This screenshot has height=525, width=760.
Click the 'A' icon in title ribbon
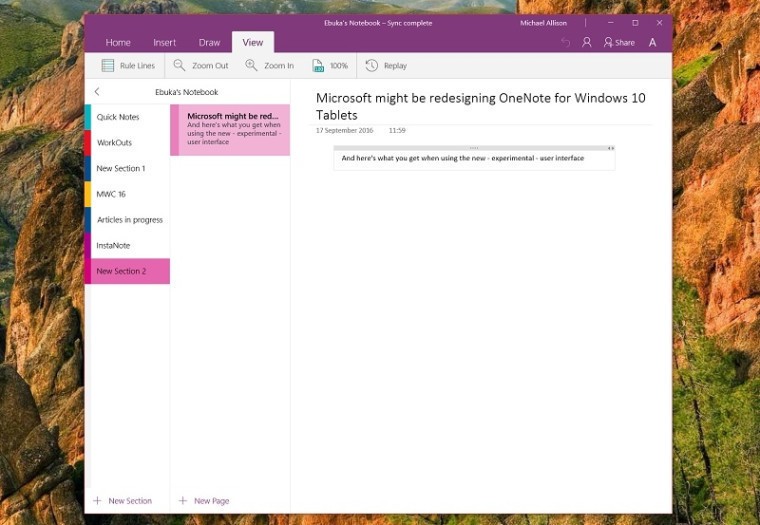(x=653, y=43)
